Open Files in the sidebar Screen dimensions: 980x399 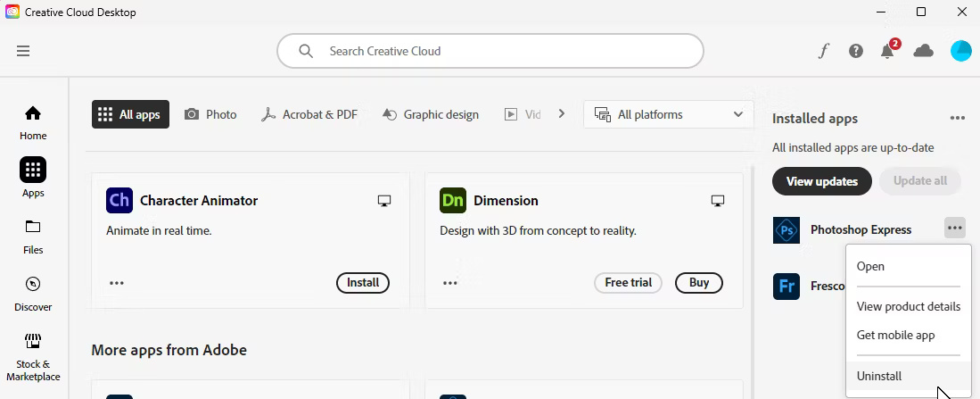coord(33,237)
